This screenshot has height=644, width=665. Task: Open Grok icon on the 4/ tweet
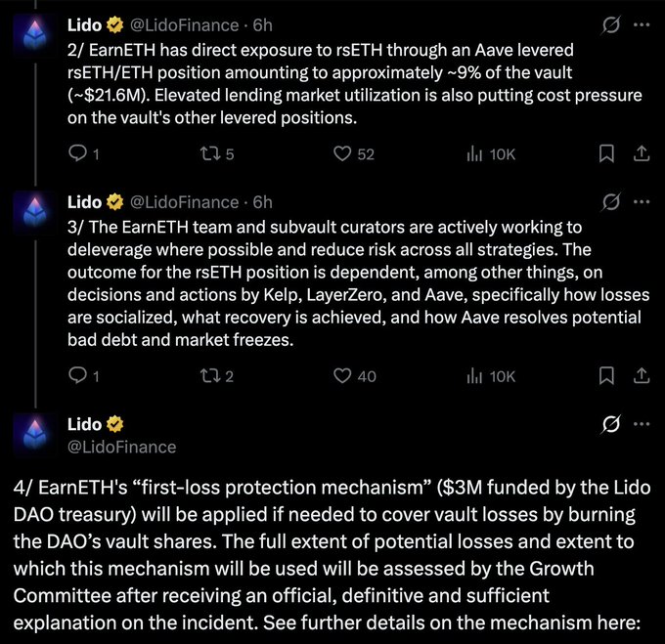[610, 424]
